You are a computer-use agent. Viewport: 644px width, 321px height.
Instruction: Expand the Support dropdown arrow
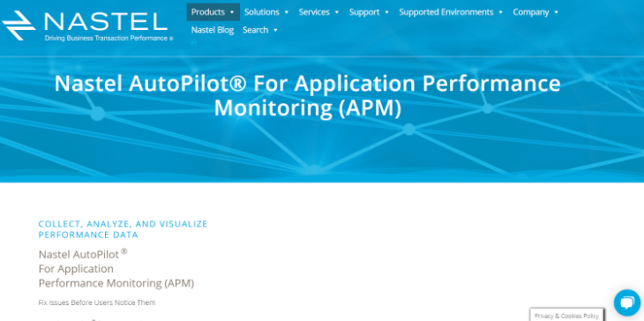coord(386,12)
